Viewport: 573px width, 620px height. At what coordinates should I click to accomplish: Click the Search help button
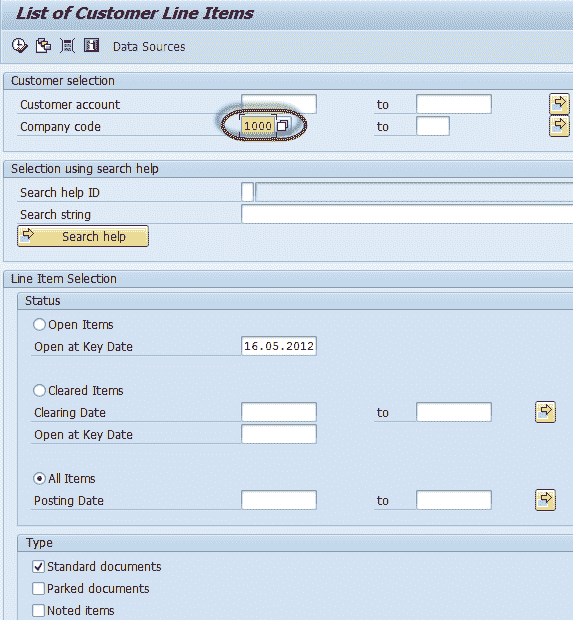pyautogui.click(x=83, y=236)
